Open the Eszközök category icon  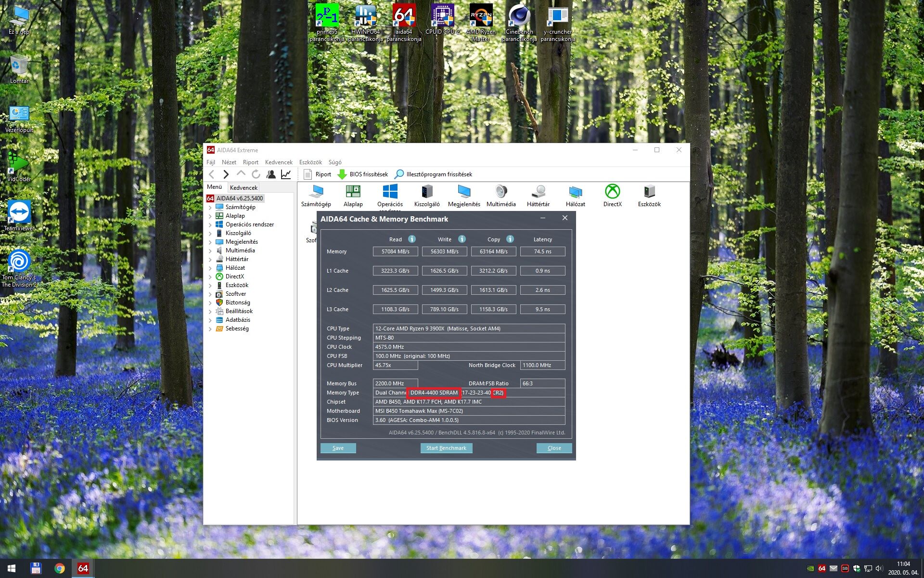pyautogui.click(x=649, y=196)
